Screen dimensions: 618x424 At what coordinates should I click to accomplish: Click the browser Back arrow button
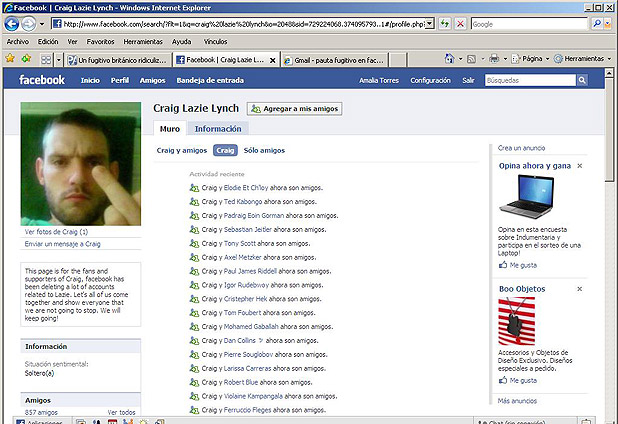(x=11, y=24)
